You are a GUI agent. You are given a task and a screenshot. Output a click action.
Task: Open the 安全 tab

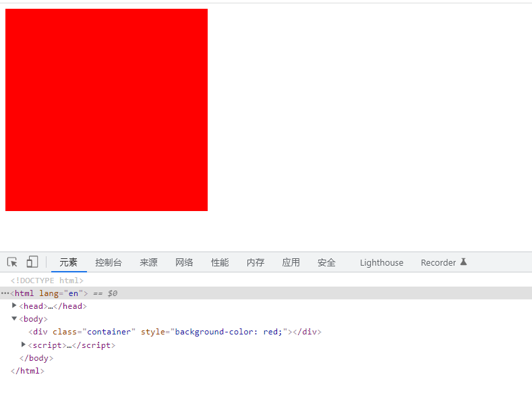326,262
